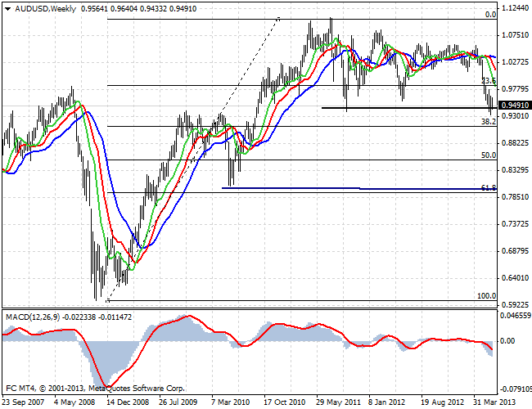Viewport: 532px width, 409px height.
Task: Click the 0.64010 price axis label
Action: (515, 278)
